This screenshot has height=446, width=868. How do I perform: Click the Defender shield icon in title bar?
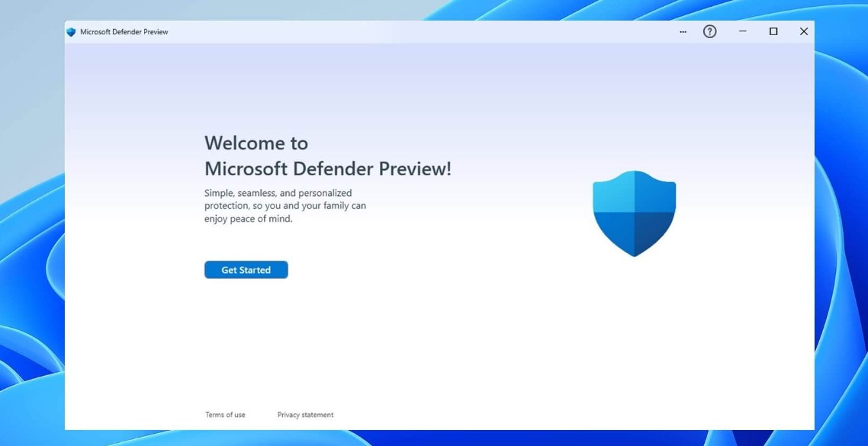pyautogui.click(x=71, y=32)
